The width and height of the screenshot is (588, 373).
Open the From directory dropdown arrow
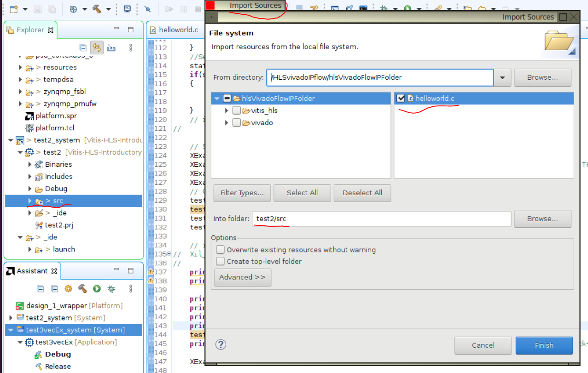point(502,77)
